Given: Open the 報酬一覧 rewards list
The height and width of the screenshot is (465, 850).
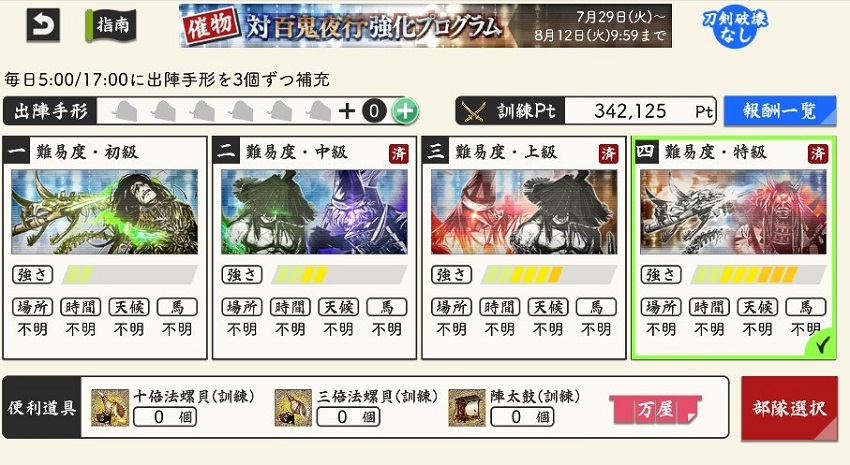Looking at the screenshot, I should tap(780, 111).
